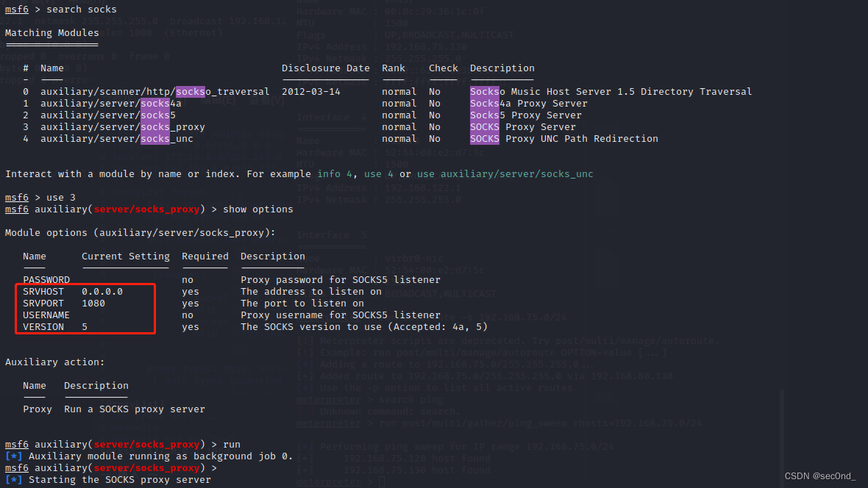Image resolution: width=868 pixels, height=488 pixels.
Task: Click 'Proxy username for SOCKS5 listener' description
Action: click(341, 315)
